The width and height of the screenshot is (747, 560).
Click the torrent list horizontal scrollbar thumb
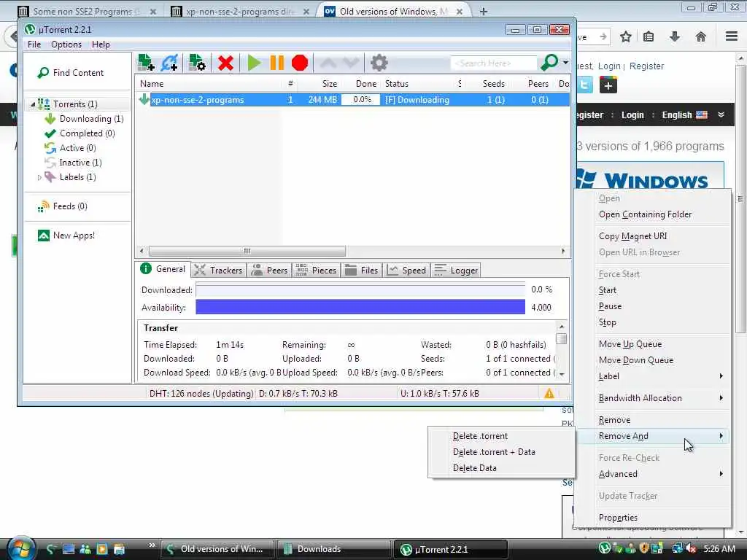pyautogui.click(x=247, y=251)
